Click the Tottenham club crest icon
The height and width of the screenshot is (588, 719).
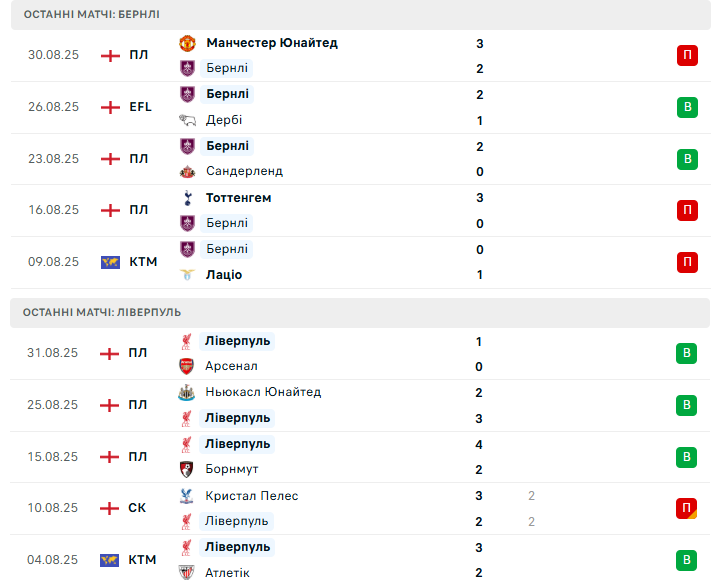click(x=187, y=198)
